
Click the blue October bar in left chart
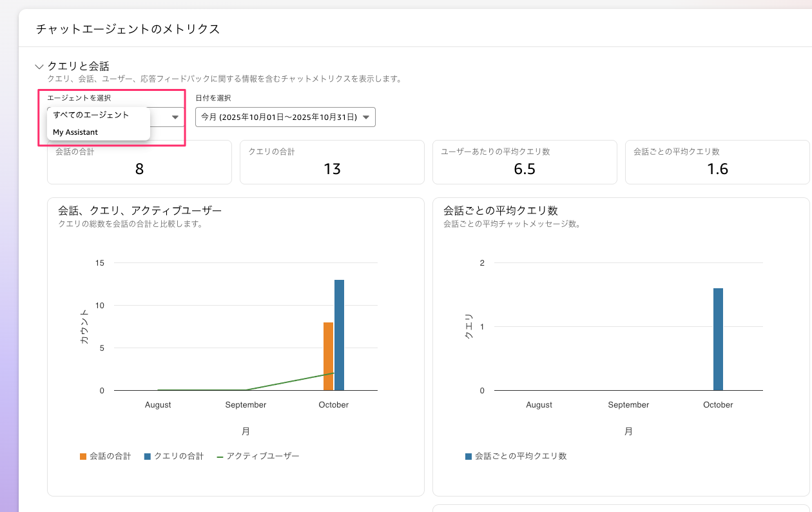[x=339, y=335]
